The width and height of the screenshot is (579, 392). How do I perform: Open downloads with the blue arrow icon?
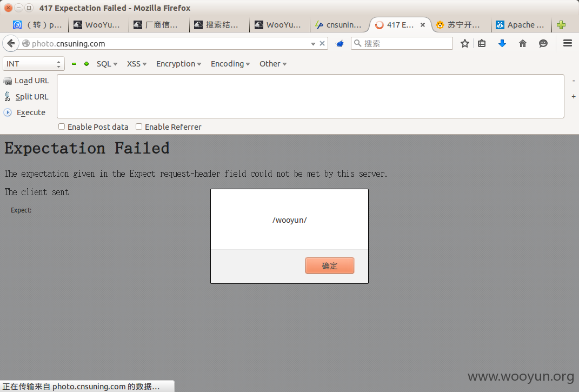tap(502, 44)
